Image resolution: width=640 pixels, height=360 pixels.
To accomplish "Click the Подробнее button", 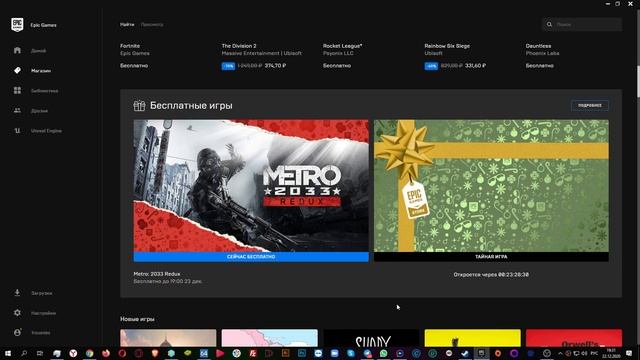I will [x=590, y=105].
